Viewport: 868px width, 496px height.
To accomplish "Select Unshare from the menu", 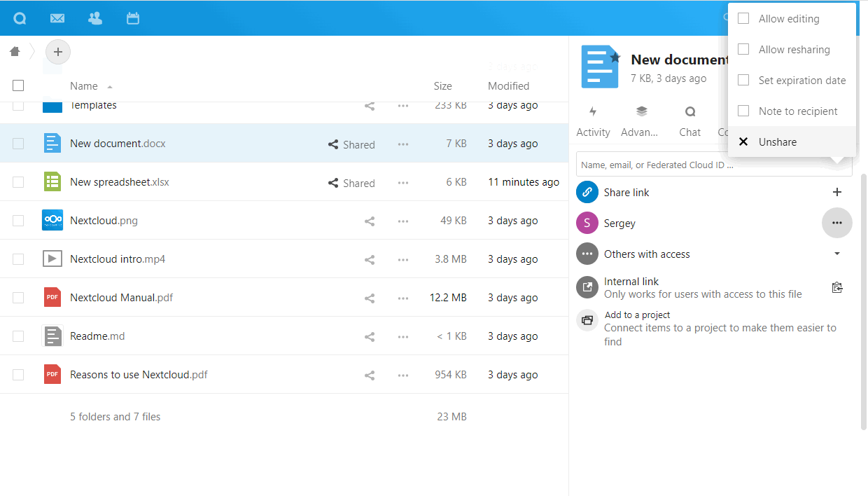I will (x=777, y=142).
